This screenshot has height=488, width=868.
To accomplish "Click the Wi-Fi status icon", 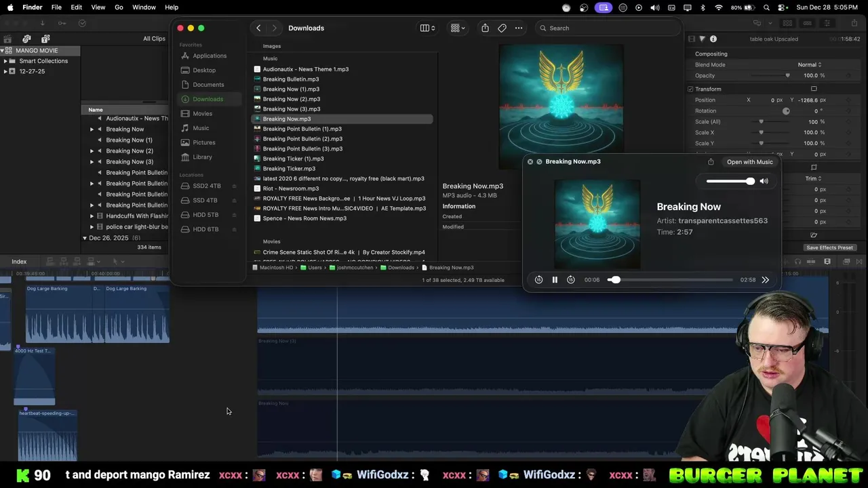I will [719, 7].
